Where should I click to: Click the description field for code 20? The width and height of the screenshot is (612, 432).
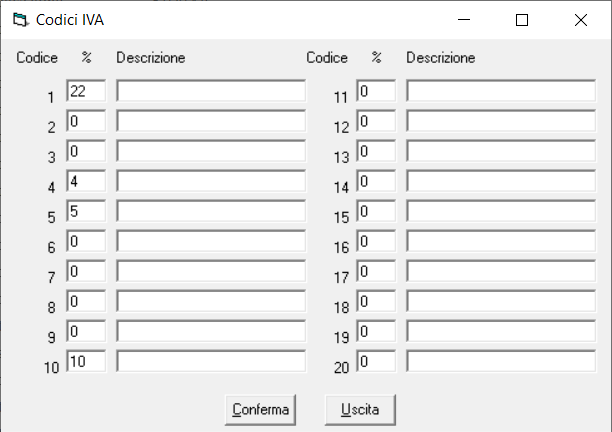coord(501,361)
